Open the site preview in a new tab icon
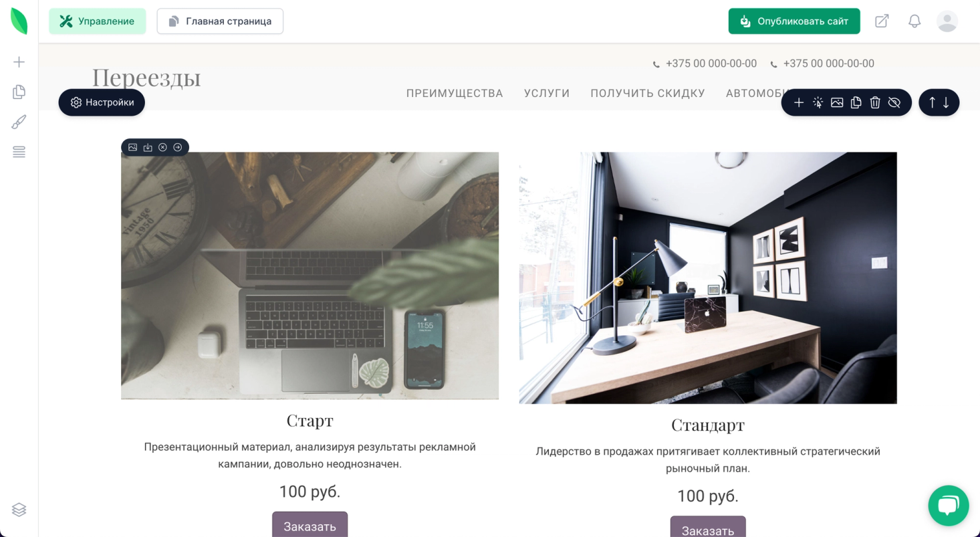980x537 pixels. (882, 21)
